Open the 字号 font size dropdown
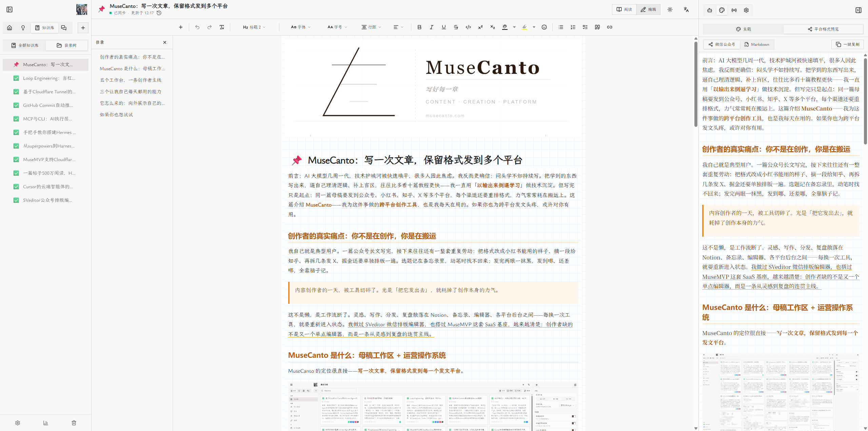868x431 pixels. (x=337, y=27)
